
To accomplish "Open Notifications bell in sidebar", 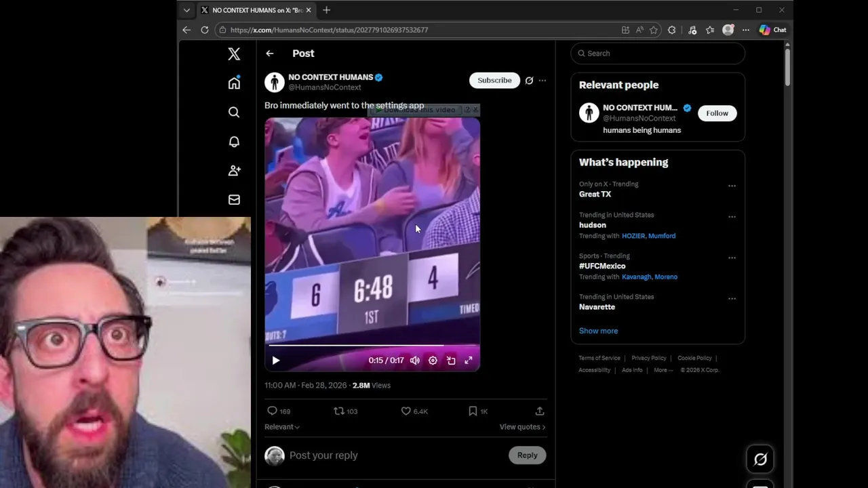I will [234, 142].
